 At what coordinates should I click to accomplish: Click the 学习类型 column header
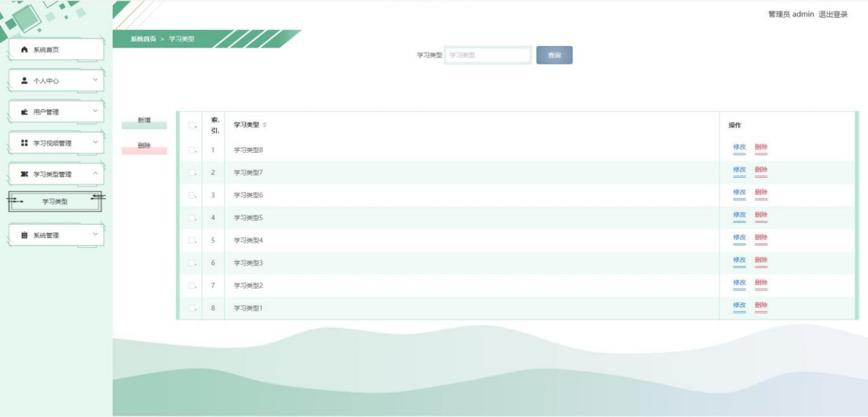point(246,125)
